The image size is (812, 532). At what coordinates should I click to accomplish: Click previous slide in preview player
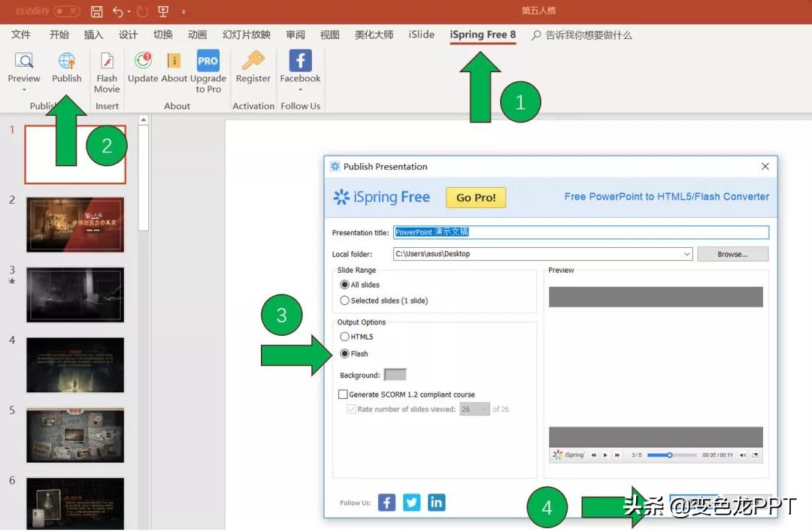click(x=594, y=455)
